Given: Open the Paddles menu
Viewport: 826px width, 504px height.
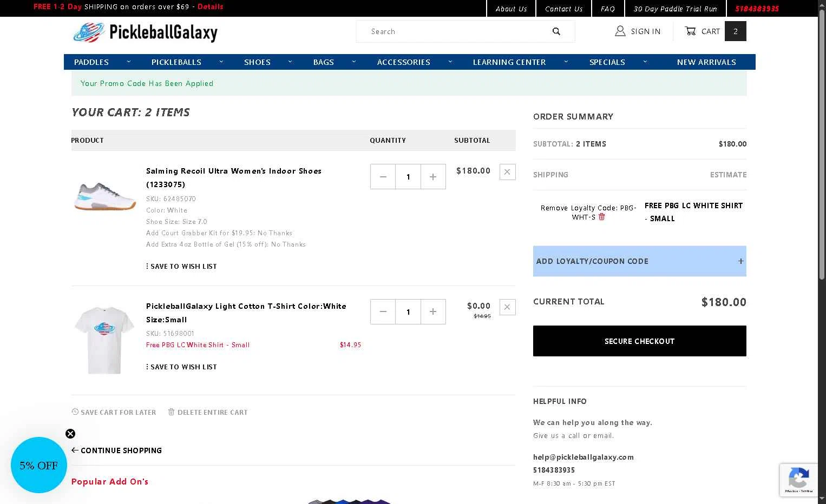Looking at the screenshot, I should 91,62.
